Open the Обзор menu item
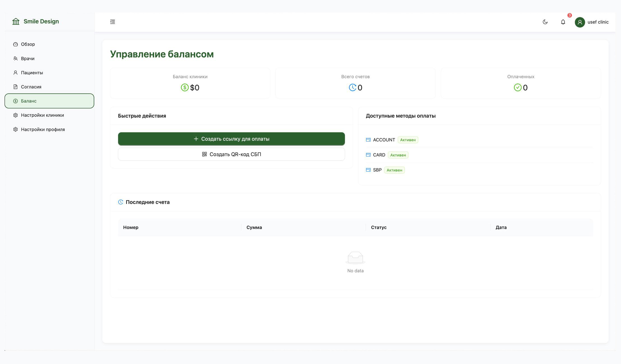This screenshot has height=364, width=621. tap(28, 44)
